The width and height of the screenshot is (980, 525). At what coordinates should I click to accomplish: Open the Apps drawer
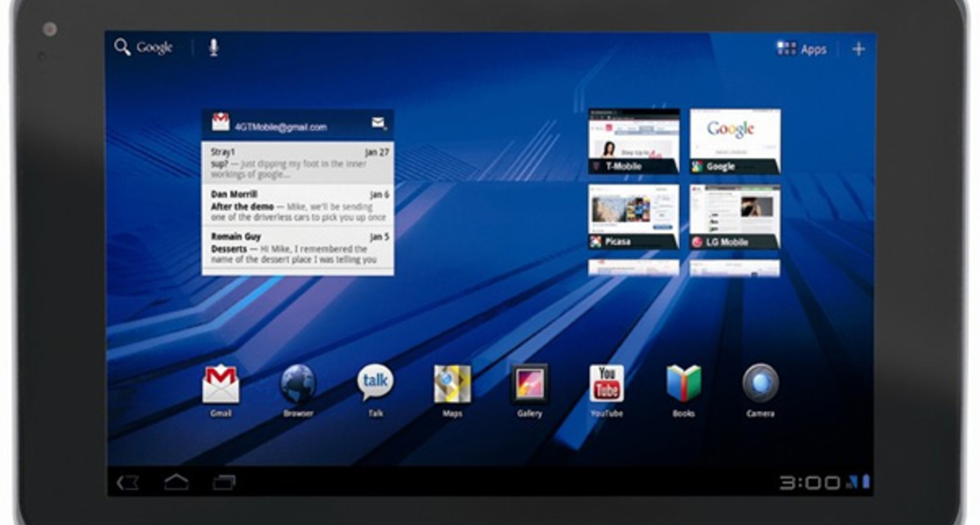pos(801,49)
